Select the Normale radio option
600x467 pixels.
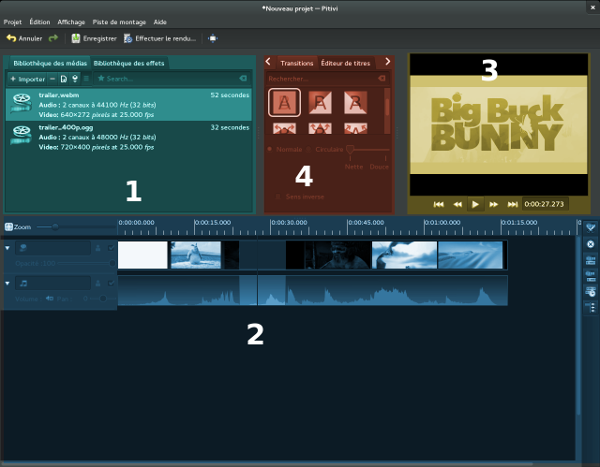pyautogui.click(x=270, y=150)
